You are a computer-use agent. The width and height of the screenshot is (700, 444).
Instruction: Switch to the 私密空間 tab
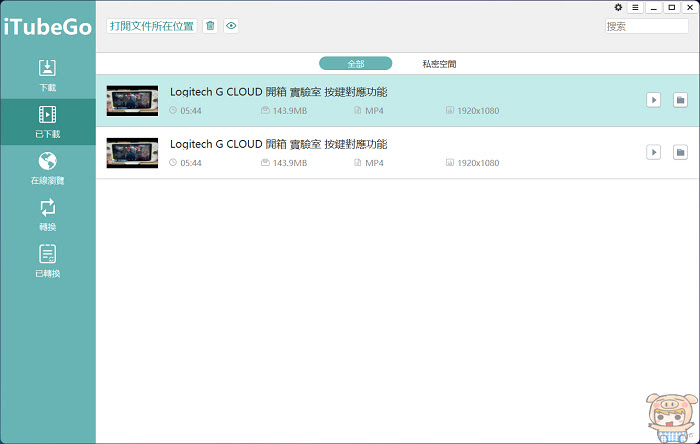439,64
